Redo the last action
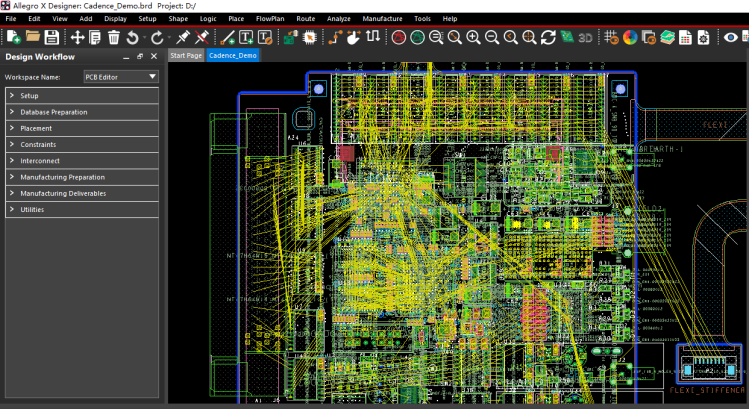Viewport: 749px width, 409px height. 157,37
